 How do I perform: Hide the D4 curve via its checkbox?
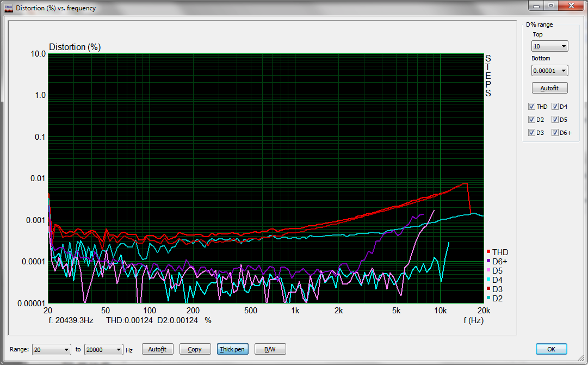[x=555, y=107]
